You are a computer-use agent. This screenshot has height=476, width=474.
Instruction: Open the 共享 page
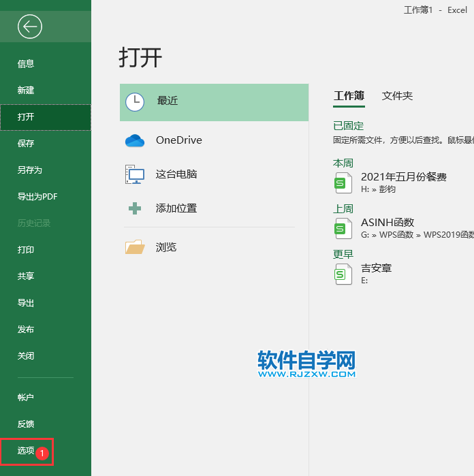46,276
